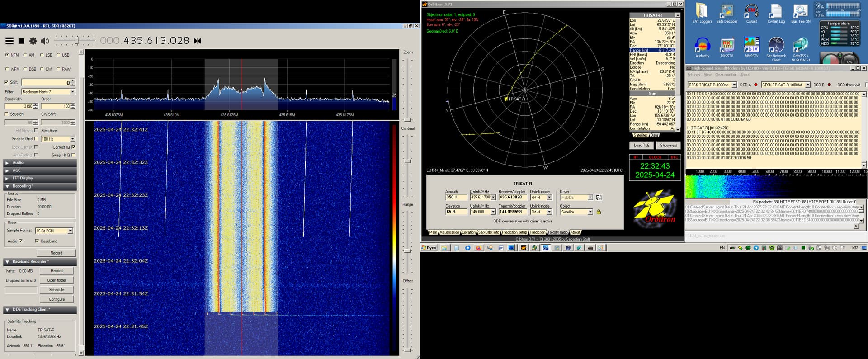
Task: Collapse the DDE Tracking Client panel
Action: [40, 310]
